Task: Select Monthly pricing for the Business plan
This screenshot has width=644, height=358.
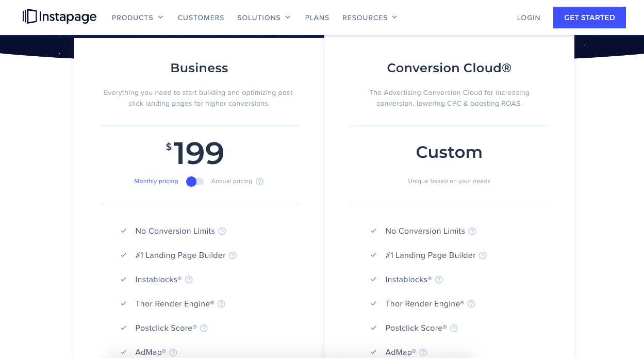Action: (156, 181)
